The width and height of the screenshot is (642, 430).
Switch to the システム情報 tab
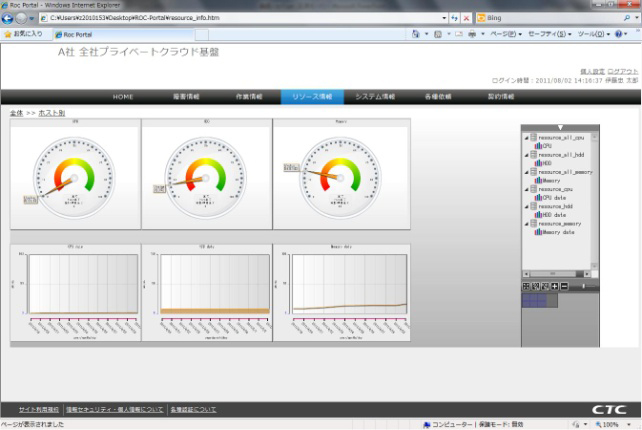point(375,97)
